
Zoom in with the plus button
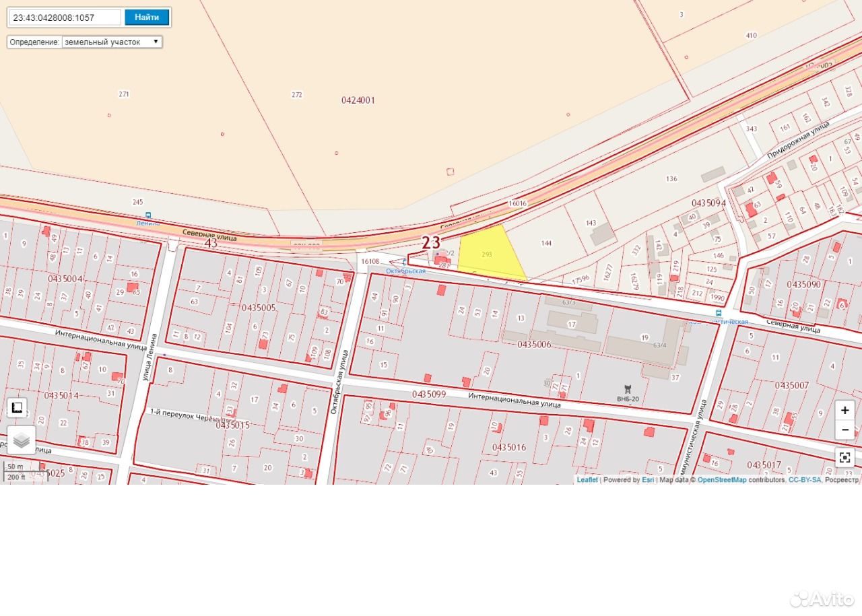(x=845, y=410)
